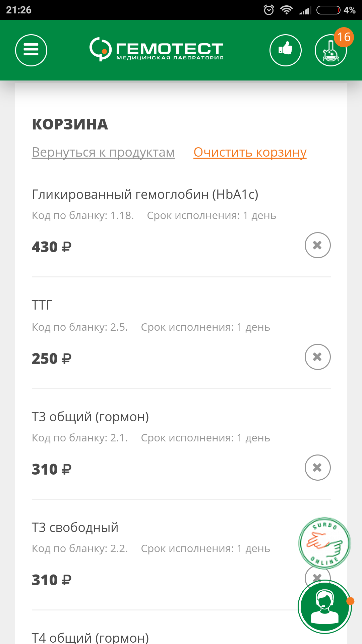Tap the Wi-Fi icon in status bar
Image resolution: width=362 pixels, height=644 pixels.
click(287, 10)
